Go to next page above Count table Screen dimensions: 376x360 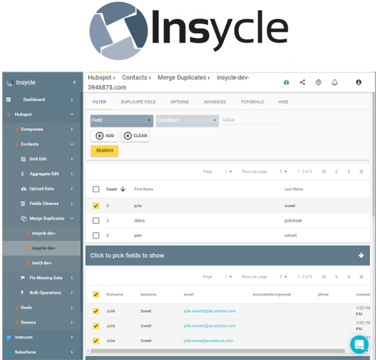point(349,171)
